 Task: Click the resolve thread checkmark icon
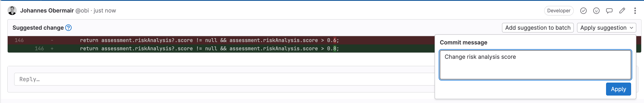(x=583, y=11)
